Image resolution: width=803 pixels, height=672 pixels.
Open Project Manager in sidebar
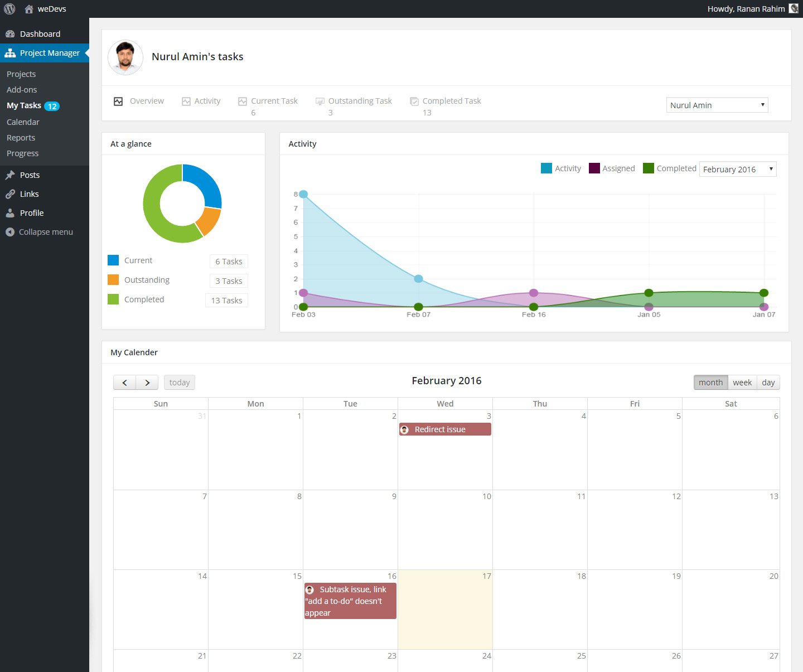pyautogui.click(x=45, y=53)
